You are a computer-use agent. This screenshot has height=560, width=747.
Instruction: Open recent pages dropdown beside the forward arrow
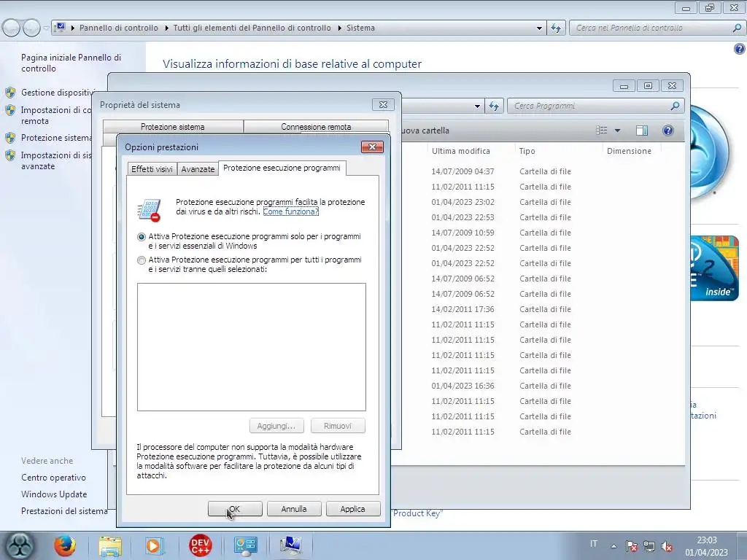46,28
